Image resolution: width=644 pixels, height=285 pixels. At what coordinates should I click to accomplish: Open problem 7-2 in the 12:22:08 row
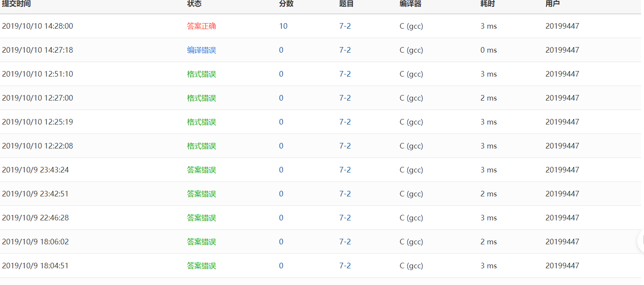pos(345,146)
